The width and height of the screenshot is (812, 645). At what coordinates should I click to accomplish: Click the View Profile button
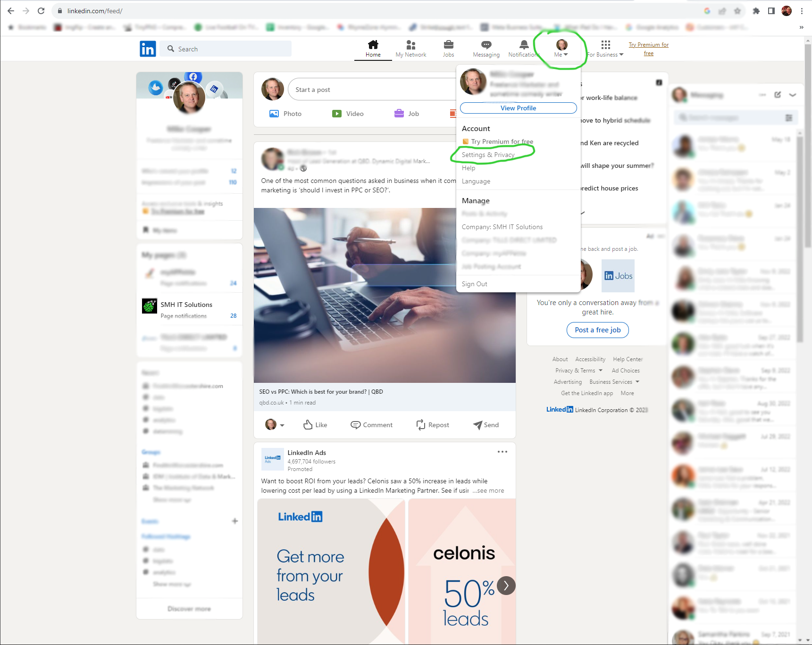tap(518, 108)
